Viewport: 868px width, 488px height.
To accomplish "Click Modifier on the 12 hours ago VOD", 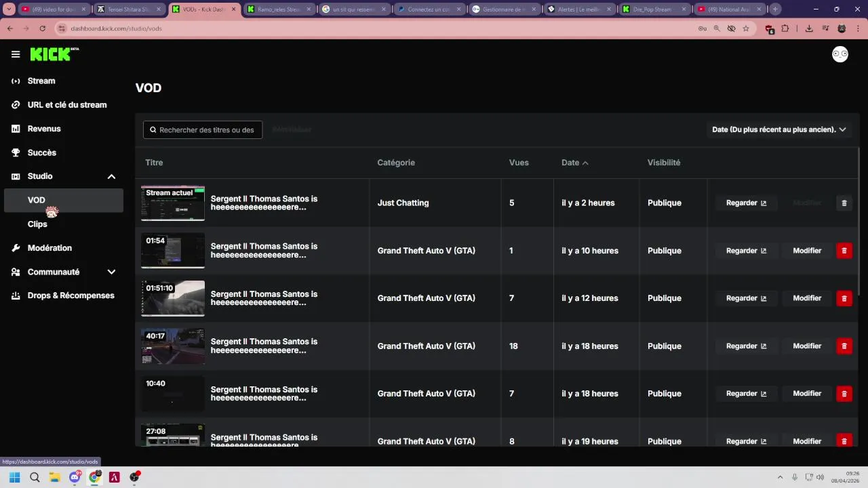I will pyautogui.click(x=807, y=298).
